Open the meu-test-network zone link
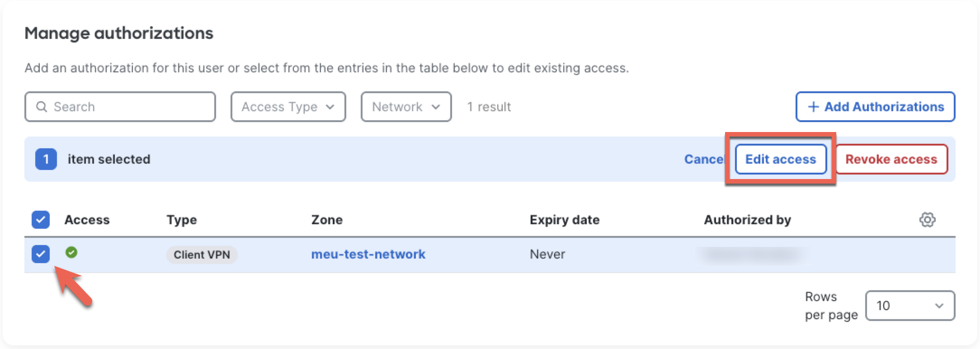This screenshot has width=980, height=349. click(368, 254)
